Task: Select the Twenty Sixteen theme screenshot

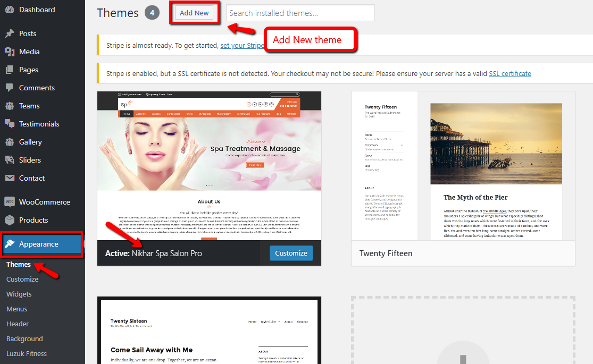Action: coord(209,331)
